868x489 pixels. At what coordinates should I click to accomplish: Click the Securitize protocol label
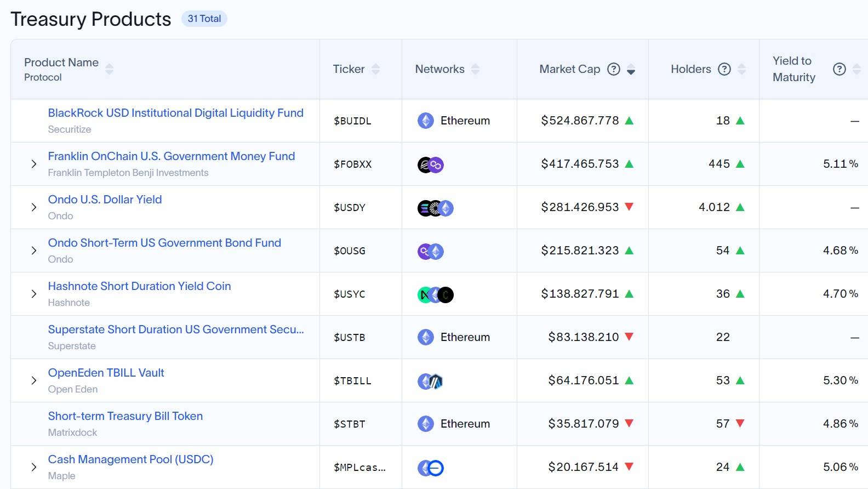pos(70,129)
